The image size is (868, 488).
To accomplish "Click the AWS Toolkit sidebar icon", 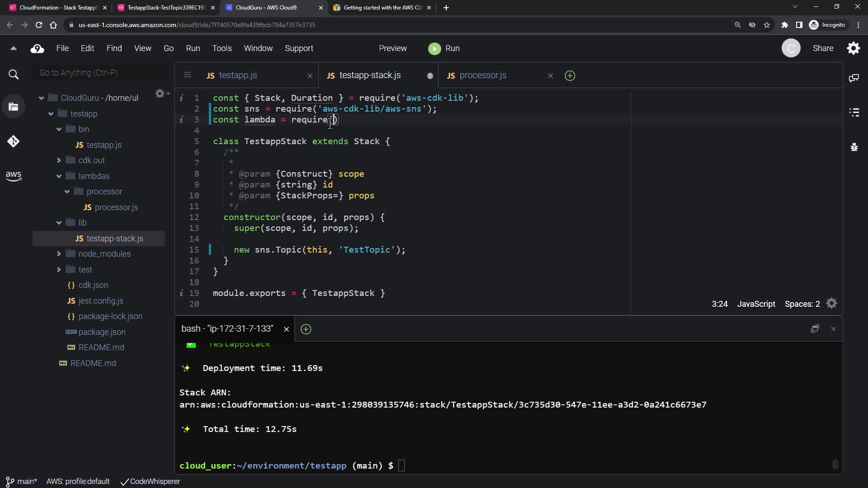I will [x=13, y=176].
